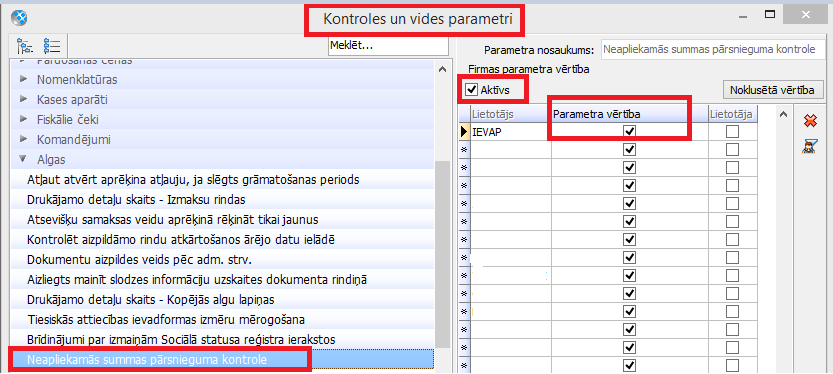833x374 pixels.
Task: Expand the Nomenklatūras tree group
Action: (23, 80)
